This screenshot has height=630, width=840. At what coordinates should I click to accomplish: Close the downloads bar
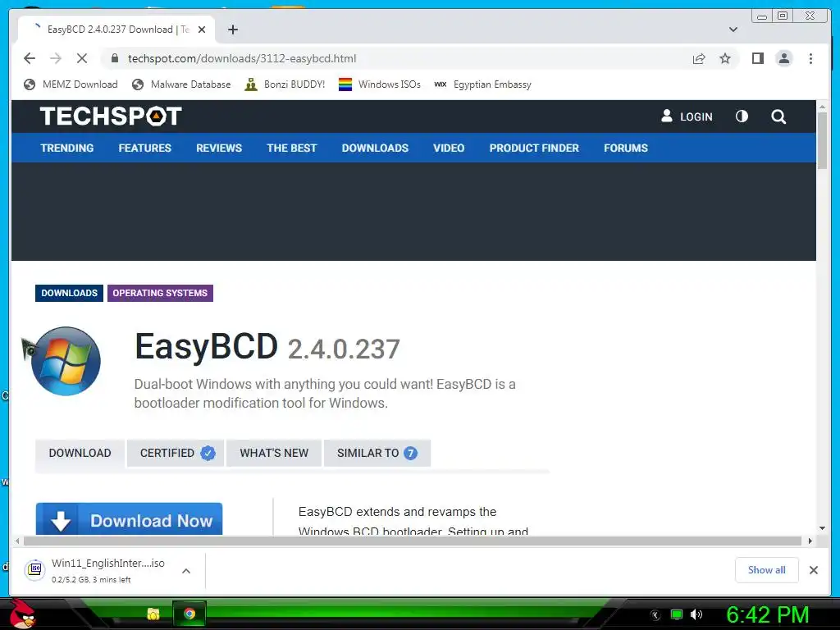pyautogui.click(x=813, y=570)
